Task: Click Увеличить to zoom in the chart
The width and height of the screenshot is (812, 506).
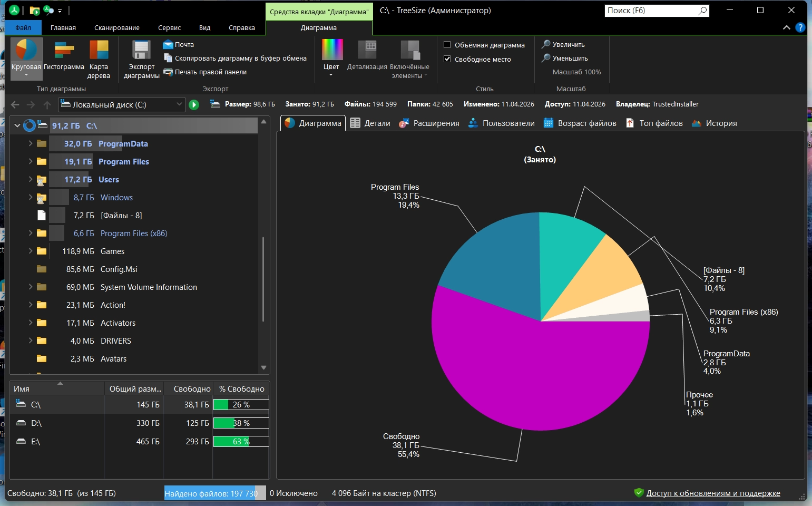Action: tap(563, 44)
